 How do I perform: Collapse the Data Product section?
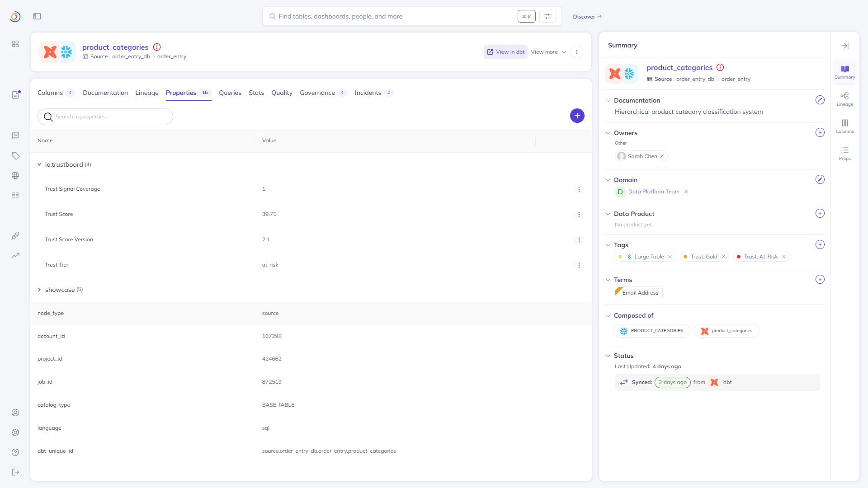tap(608, 214)
